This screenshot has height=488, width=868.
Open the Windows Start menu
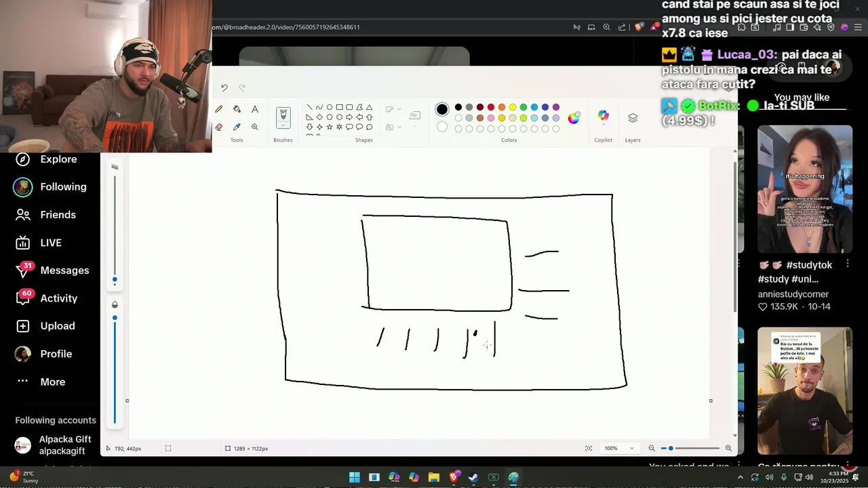(x=355, y=477)
